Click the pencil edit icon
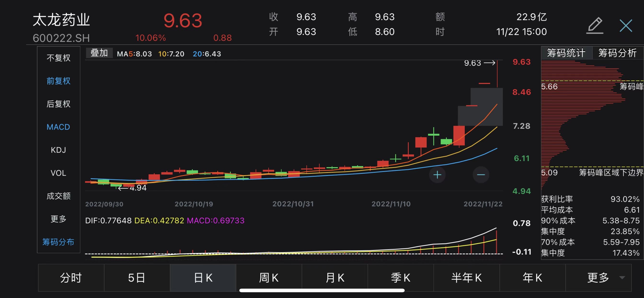644x298 pixels. pyautogui.click(x=595, y=25)
